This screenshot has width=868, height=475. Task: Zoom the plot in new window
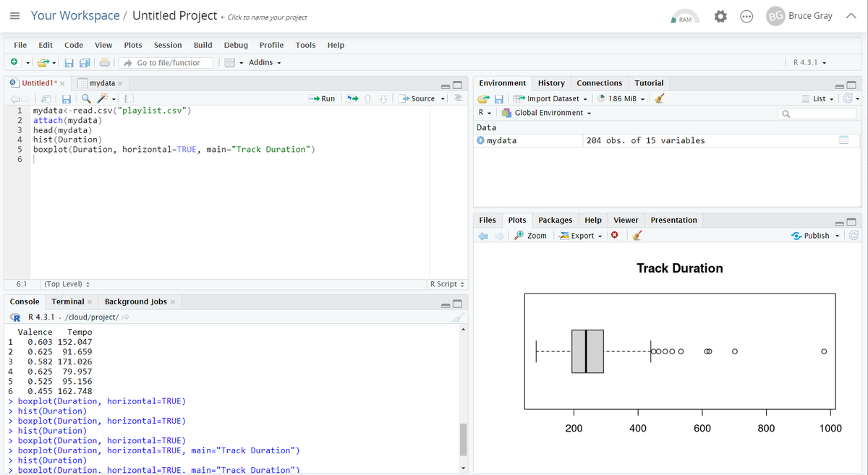(530, 236)
